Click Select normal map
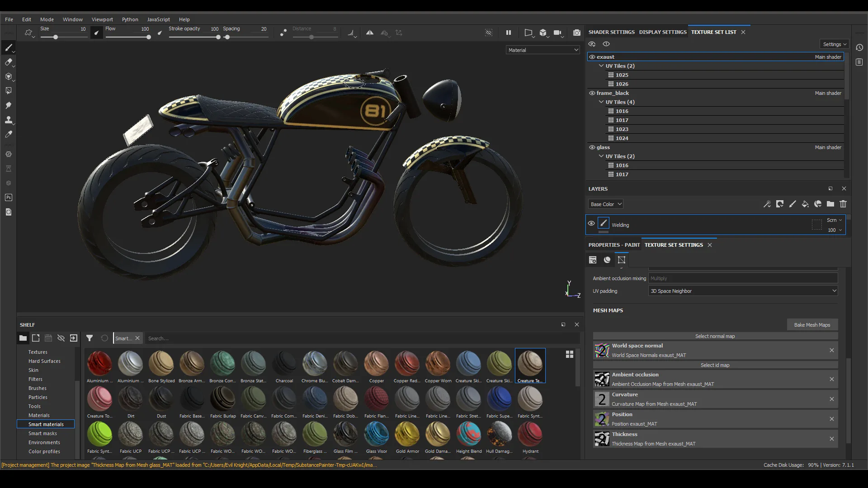Image resolution: width=868 pixels, height=488 pixels. 715,336
